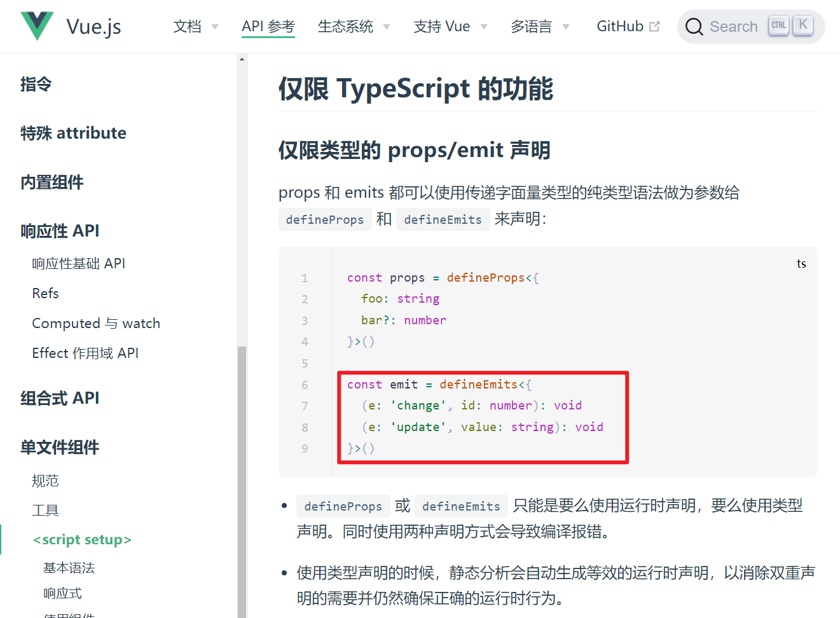Click code line 'bar?: number'

click(x=404, y=320)
